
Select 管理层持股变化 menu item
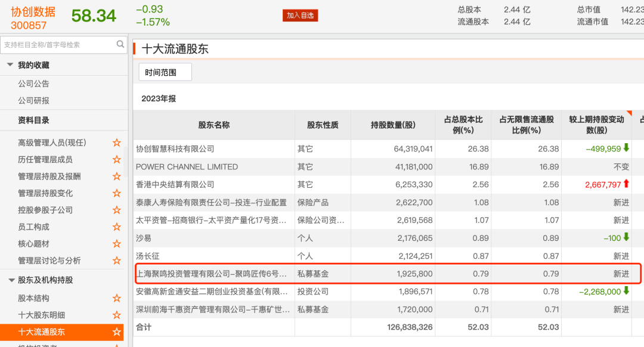click(x=45, y=193)
